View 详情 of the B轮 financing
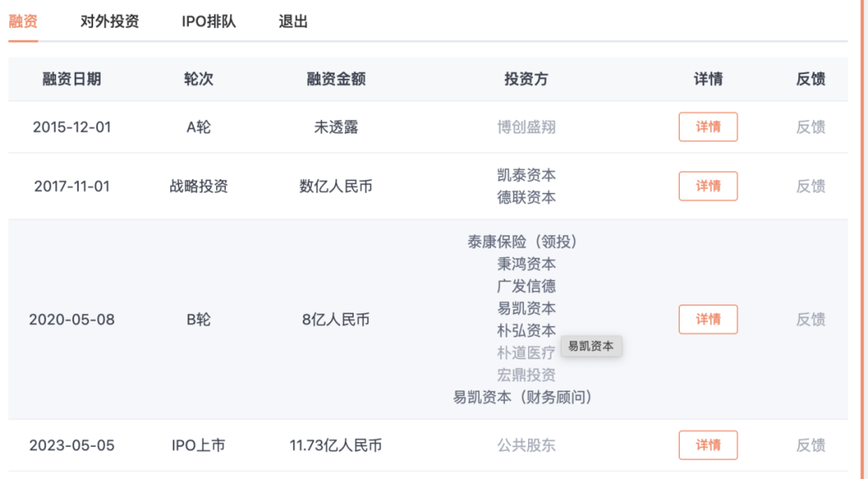Screen dimensions: 868x479 (708, 319)
